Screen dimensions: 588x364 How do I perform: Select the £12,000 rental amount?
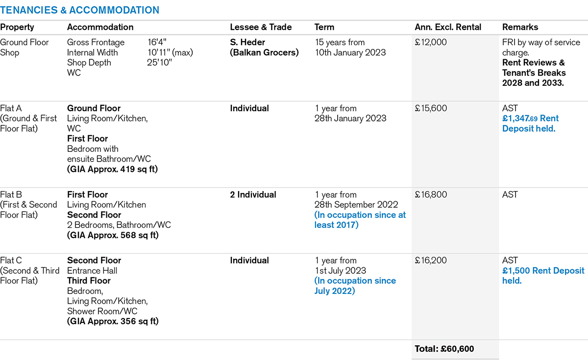(x=431, y=43)
